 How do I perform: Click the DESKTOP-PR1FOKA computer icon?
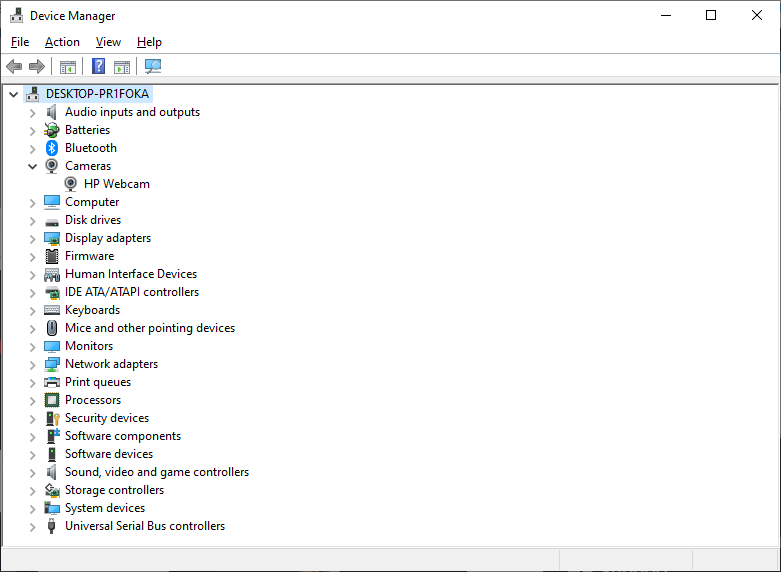(32, 94)
